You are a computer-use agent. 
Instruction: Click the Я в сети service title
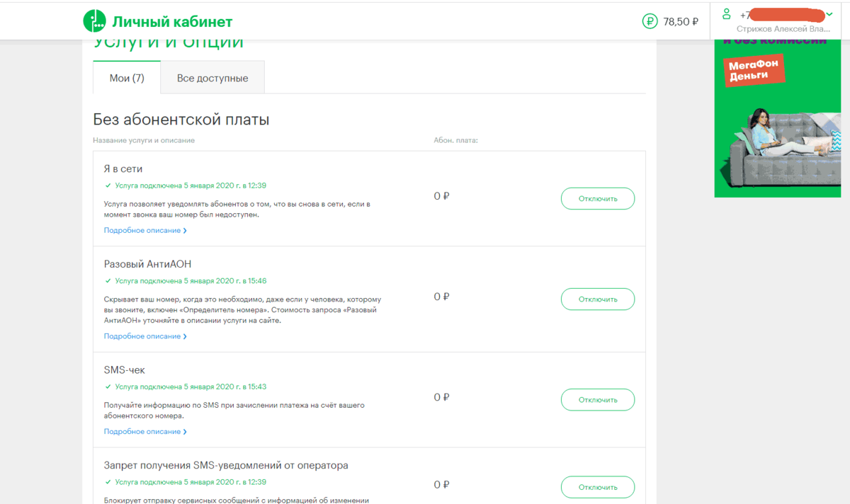click(123, 169)
